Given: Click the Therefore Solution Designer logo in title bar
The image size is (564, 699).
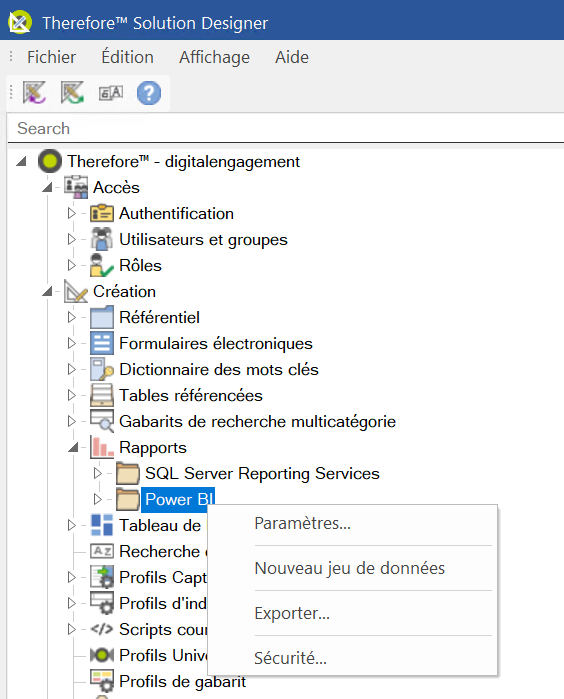Looking at the screenshot, I should point(20,22).
